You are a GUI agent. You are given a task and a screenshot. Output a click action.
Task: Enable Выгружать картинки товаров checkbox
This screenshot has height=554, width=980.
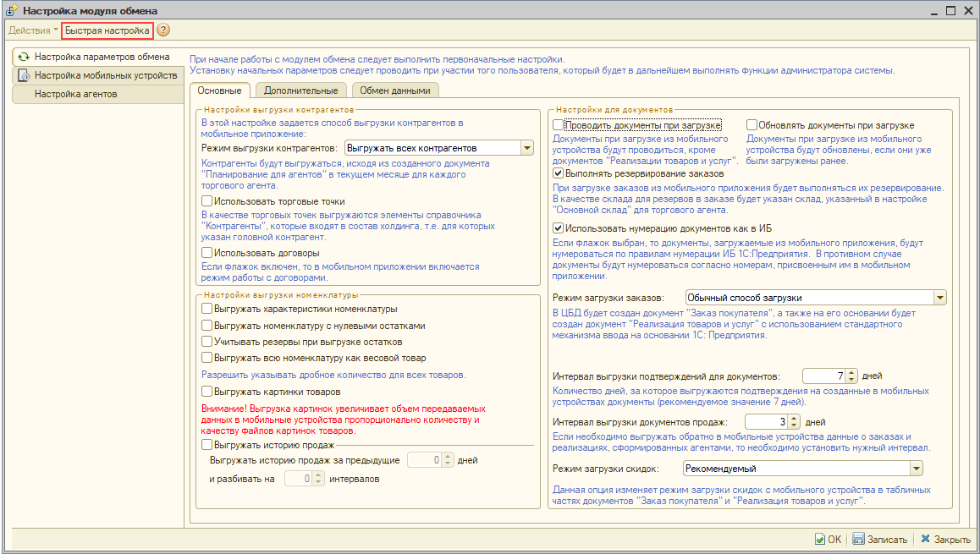coord(206,392)
